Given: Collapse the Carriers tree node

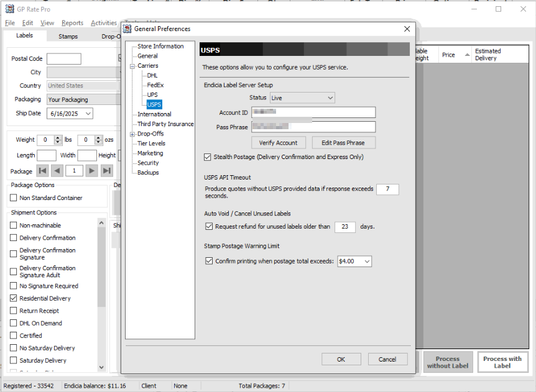Looking at the screenshot, I should click(132, 66).
